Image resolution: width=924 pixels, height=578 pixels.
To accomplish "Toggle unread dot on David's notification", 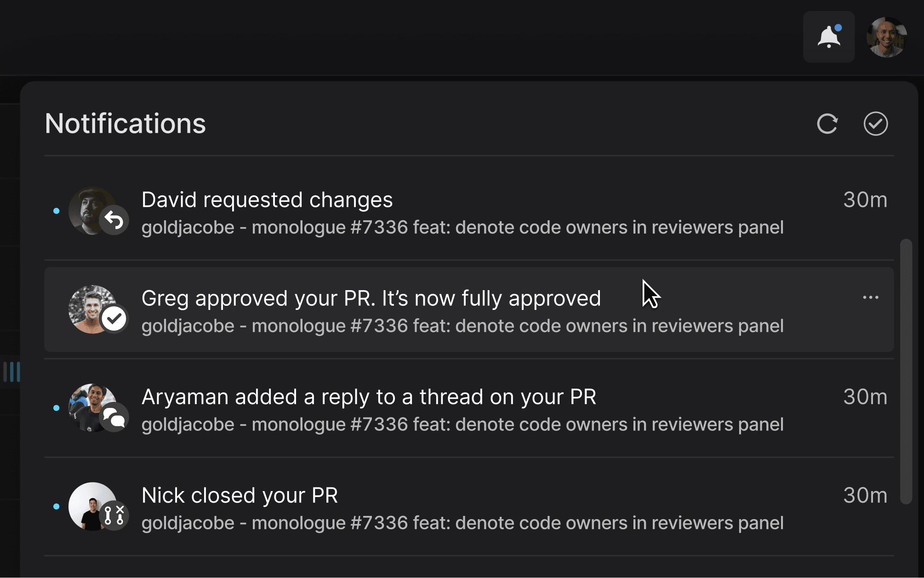I will [x=57, y=211].
